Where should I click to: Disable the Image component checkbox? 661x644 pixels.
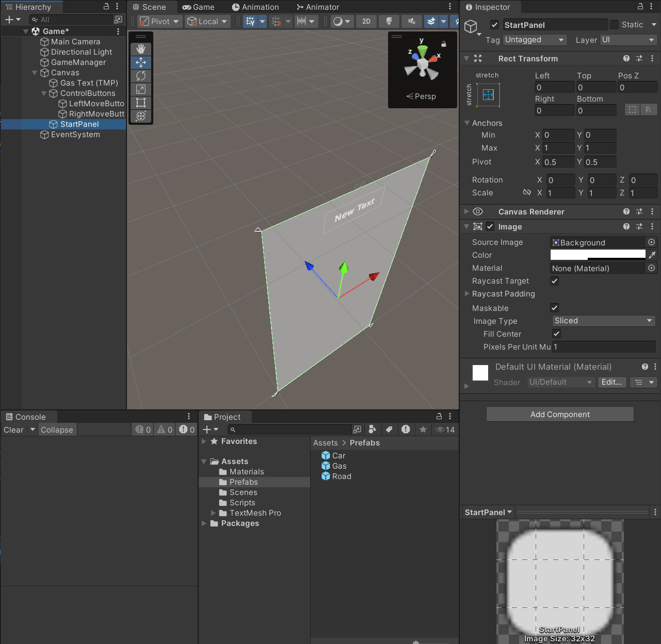(x=490, y=226)
